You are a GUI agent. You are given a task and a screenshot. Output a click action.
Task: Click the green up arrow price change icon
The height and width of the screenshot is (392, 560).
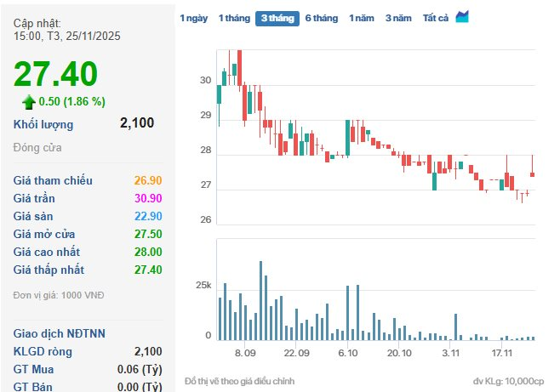click(x=29, y=102)
